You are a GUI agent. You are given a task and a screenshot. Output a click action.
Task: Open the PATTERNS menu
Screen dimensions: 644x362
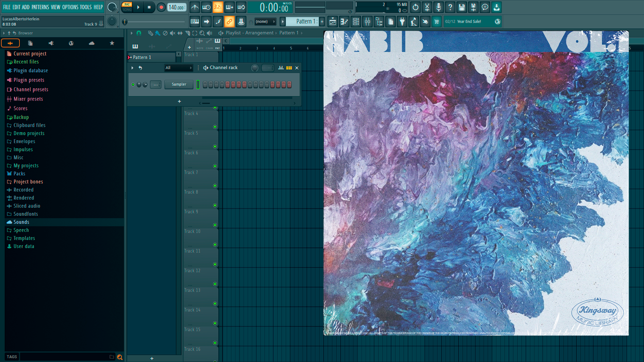[40, 7]
